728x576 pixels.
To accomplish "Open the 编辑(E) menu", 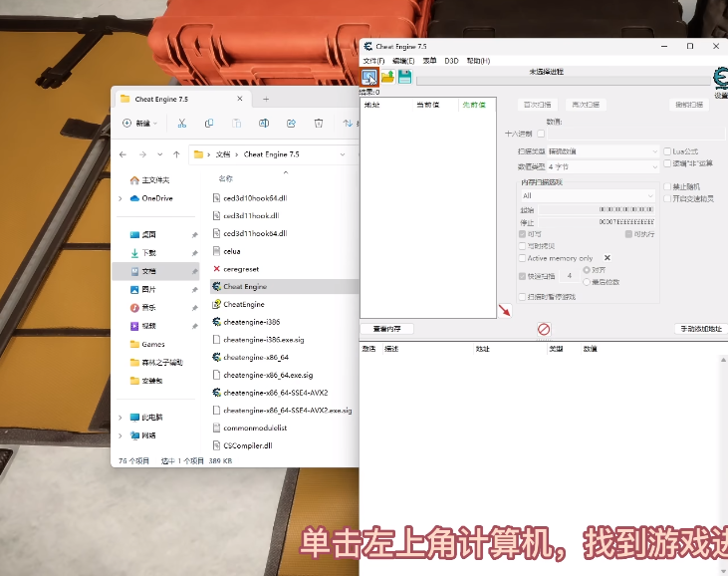I will pyautogui.click(x=403, y=61).
